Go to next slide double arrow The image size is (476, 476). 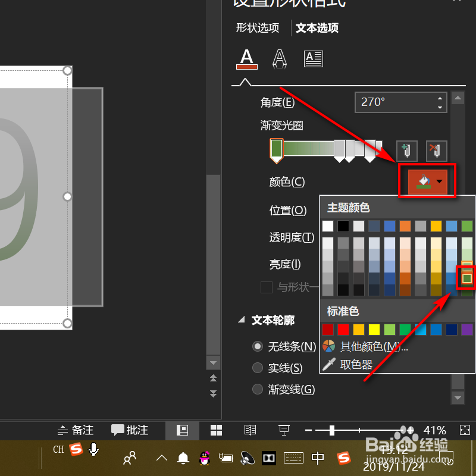pos(213,394)
